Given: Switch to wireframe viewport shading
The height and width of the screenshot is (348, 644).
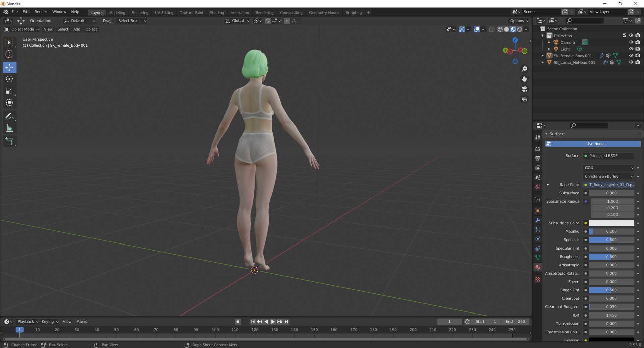Looking at the screenshot, I should click(x=500, y=29).
